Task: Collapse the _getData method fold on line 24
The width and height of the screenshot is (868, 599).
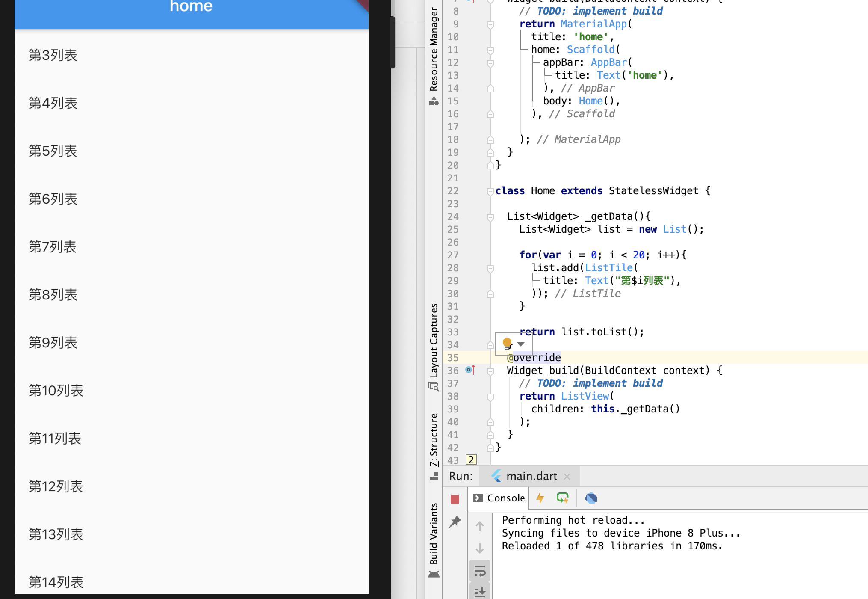Action: (x=490, y=217)
